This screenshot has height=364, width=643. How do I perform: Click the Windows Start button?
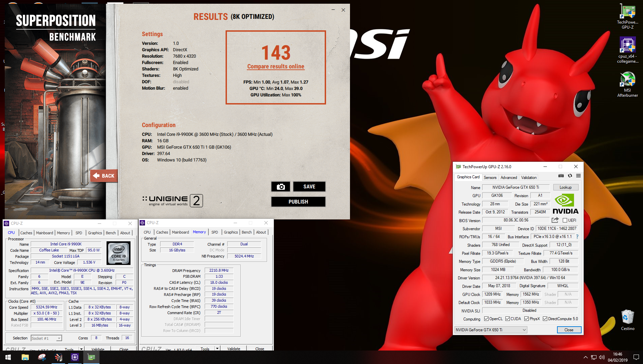(8, 357)
